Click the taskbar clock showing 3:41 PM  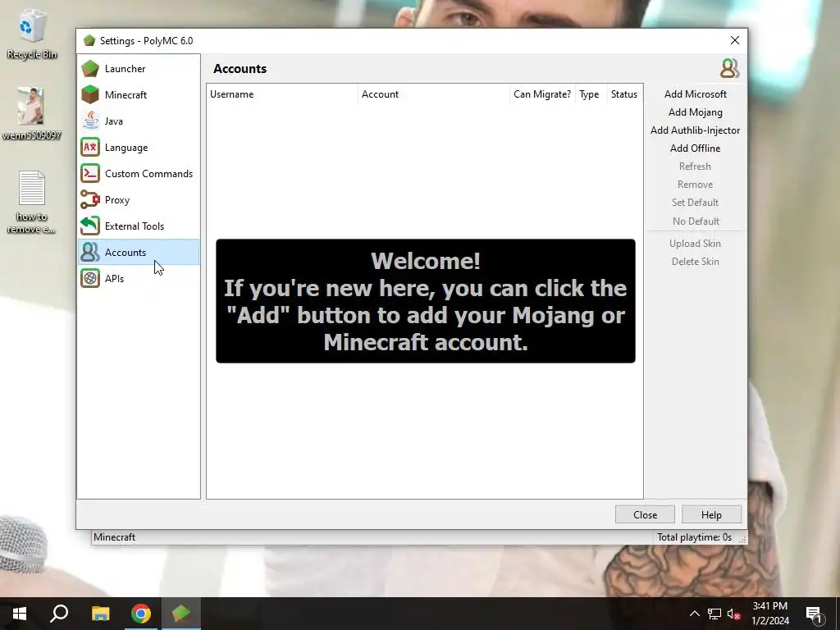coord(770,614)
